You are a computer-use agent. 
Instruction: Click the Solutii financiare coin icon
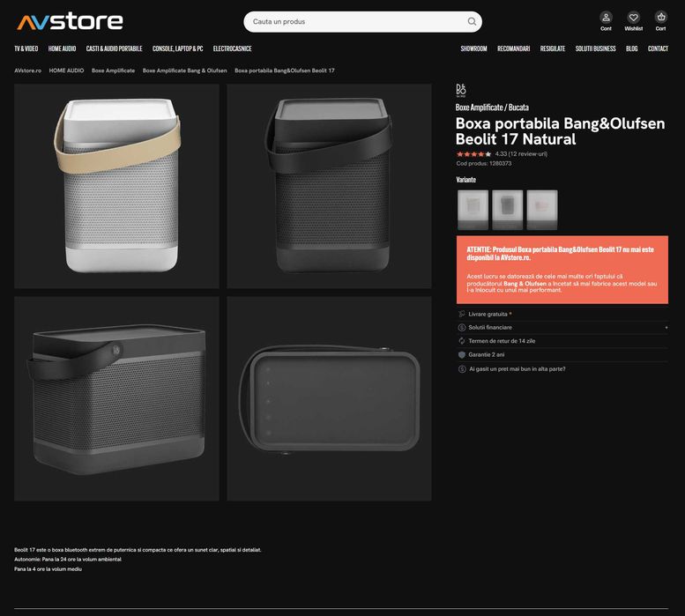click(462, 328)
